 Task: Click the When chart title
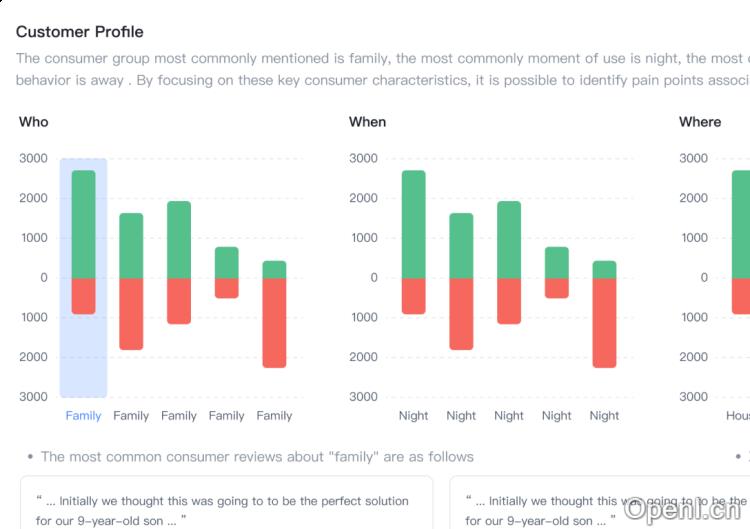(367, 122)
